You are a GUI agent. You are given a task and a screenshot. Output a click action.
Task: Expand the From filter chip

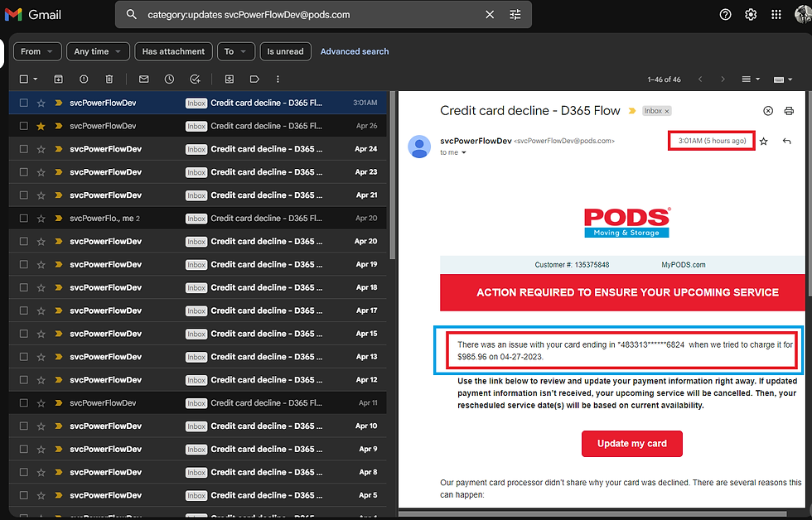click(37, 51)
